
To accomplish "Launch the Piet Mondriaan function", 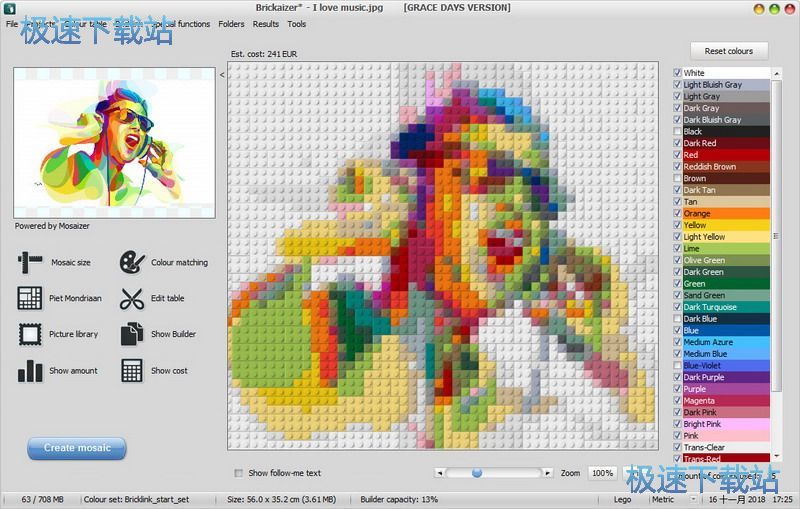I will [x=30, y=298].
